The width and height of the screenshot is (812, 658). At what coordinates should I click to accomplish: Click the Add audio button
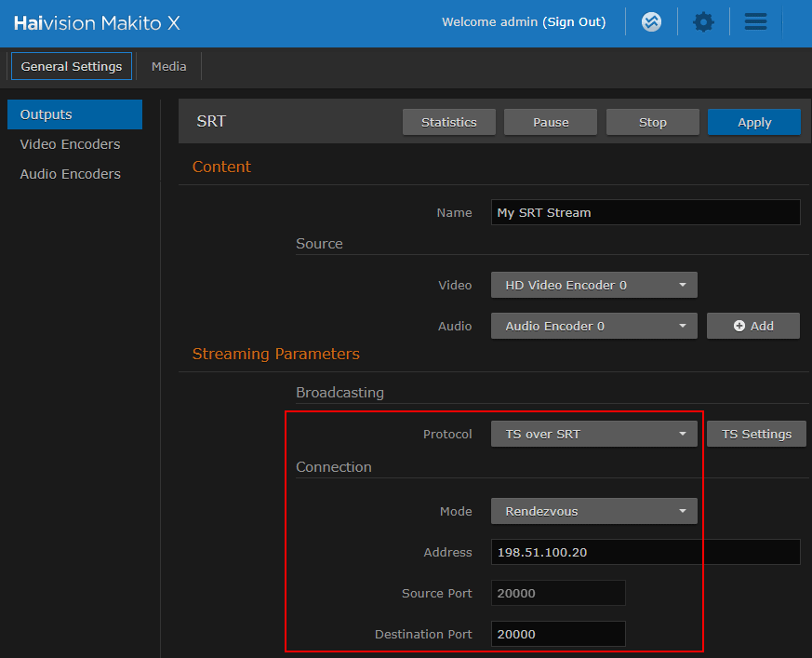pos(752,326)
